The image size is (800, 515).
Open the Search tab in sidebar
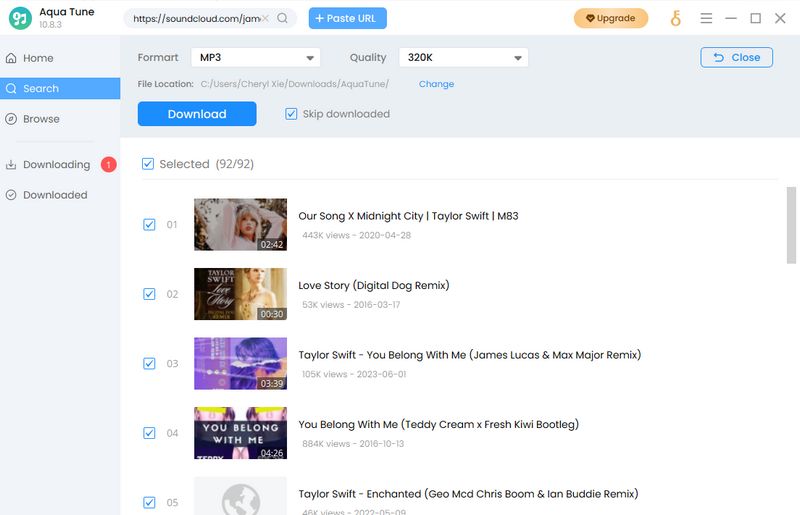pyautogui.click(x=60, y=88)
